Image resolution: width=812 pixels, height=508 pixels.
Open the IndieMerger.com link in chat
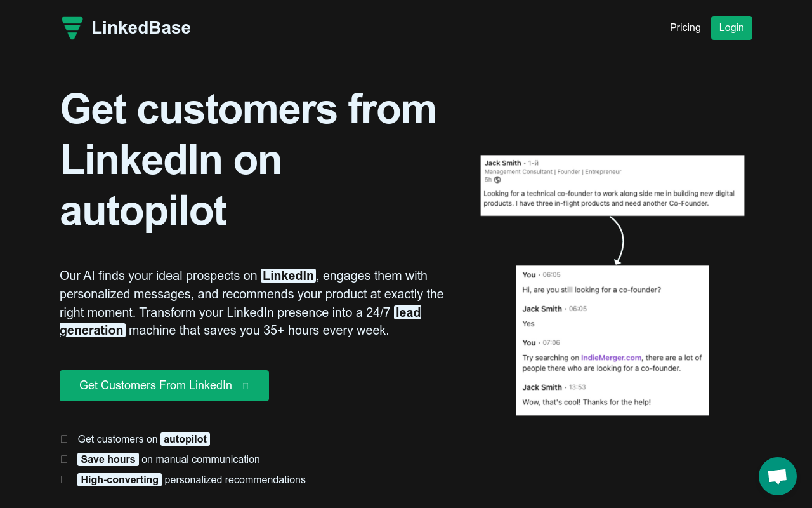click(612, 358)
